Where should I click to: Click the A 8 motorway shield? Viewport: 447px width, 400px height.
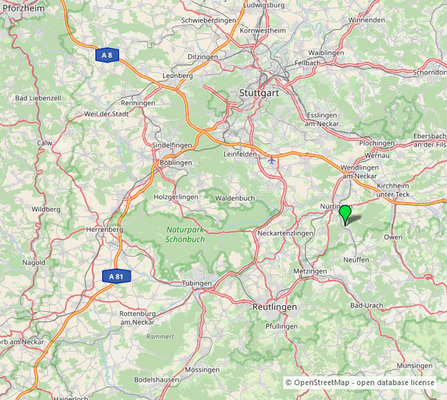(107, 55)
